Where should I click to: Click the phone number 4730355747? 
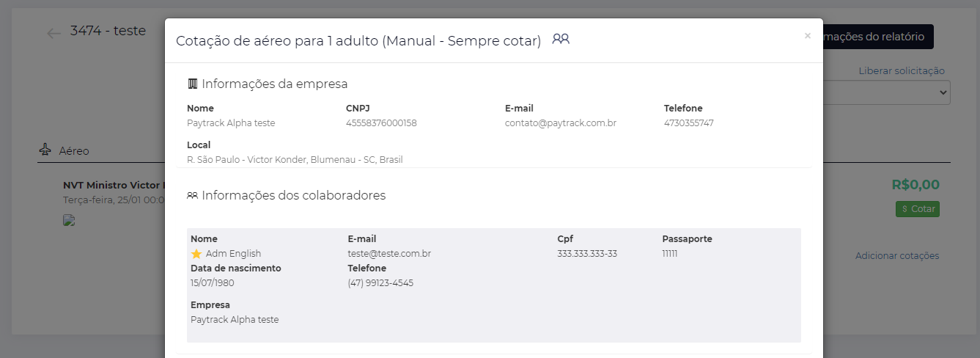(689, 123)
